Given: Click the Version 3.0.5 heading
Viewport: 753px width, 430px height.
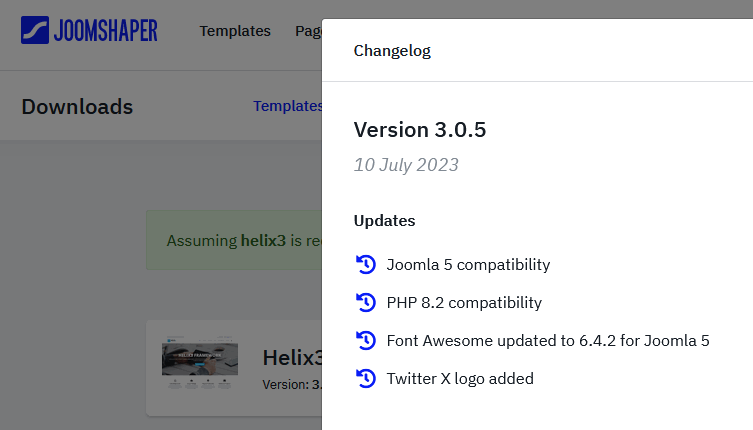Looking at the screenshot, I should click(420, 130).
